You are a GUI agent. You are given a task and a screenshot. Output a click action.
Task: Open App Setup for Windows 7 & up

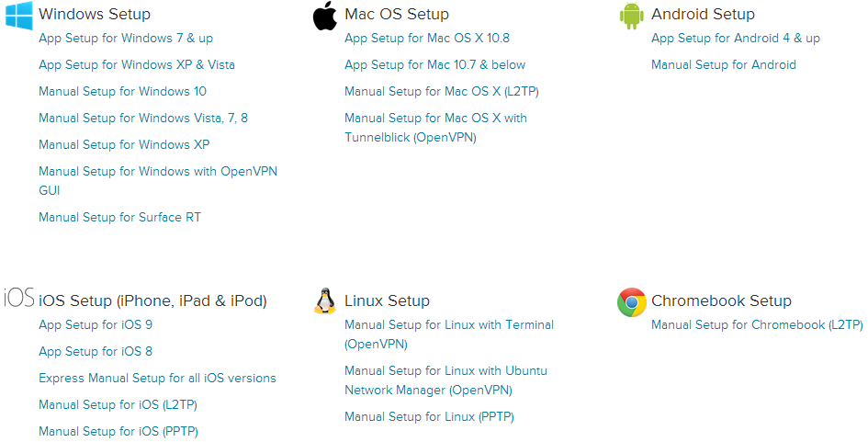(126, 39)
